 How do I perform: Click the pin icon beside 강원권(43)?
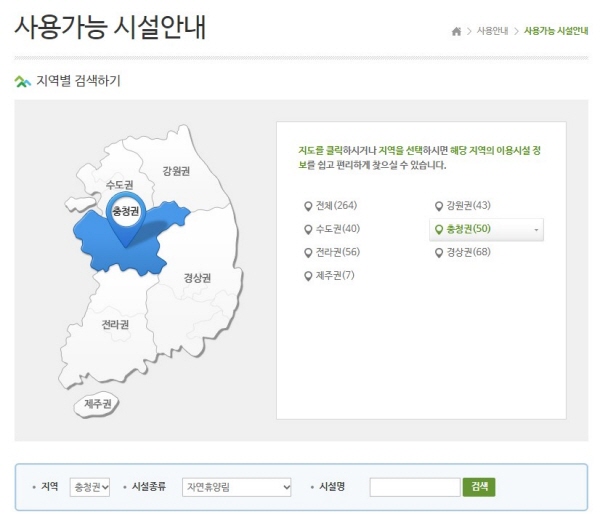click(439, 206)
